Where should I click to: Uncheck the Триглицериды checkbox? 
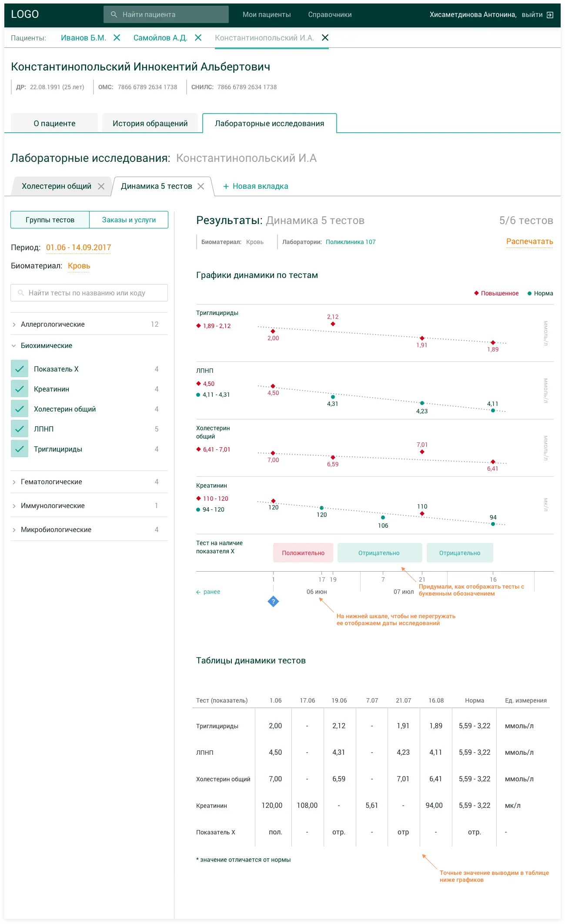coord(20,449)
